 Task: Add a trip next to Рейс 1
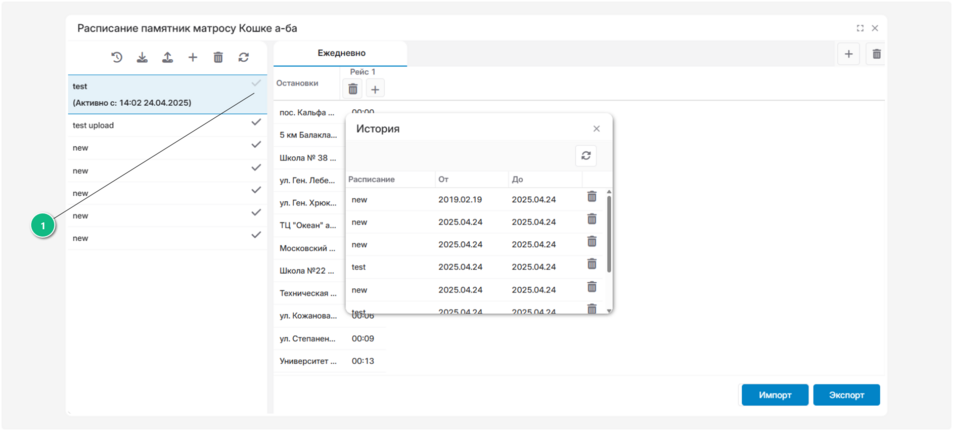click(x=375, y=89)
